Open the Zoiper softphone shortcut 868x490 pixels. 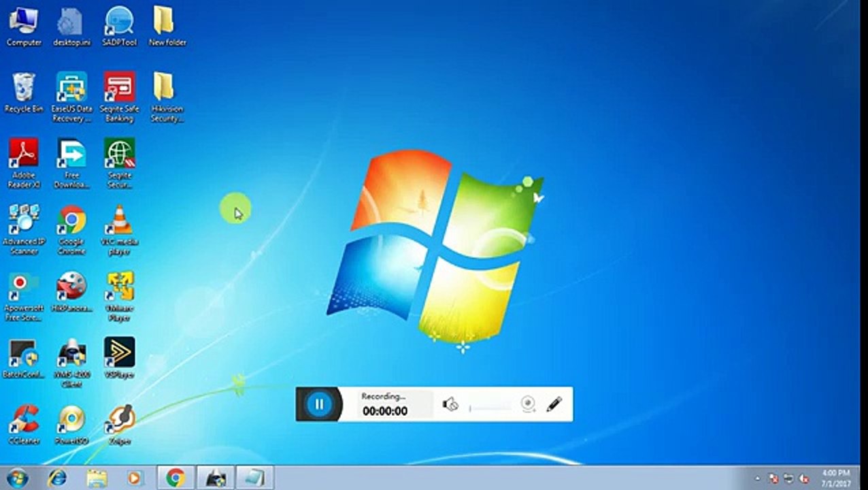pos(120,425)
